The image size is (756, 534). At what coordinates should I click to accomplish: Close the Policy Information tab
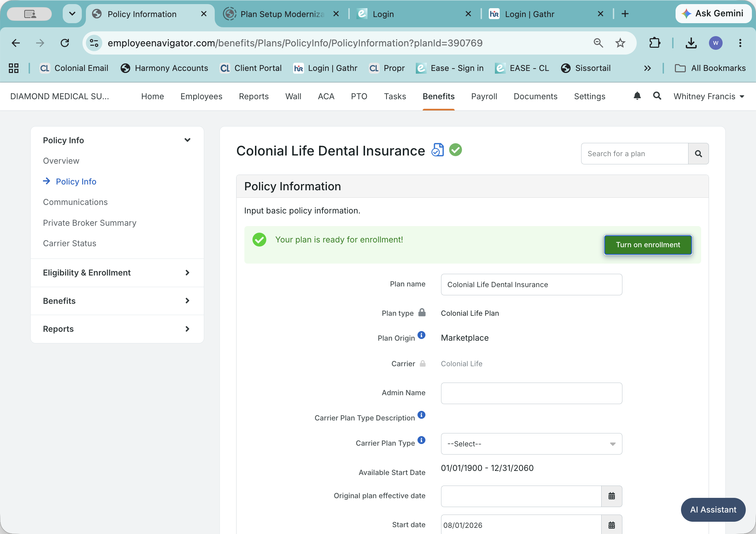pyautogui.click(x=204, y=14)
